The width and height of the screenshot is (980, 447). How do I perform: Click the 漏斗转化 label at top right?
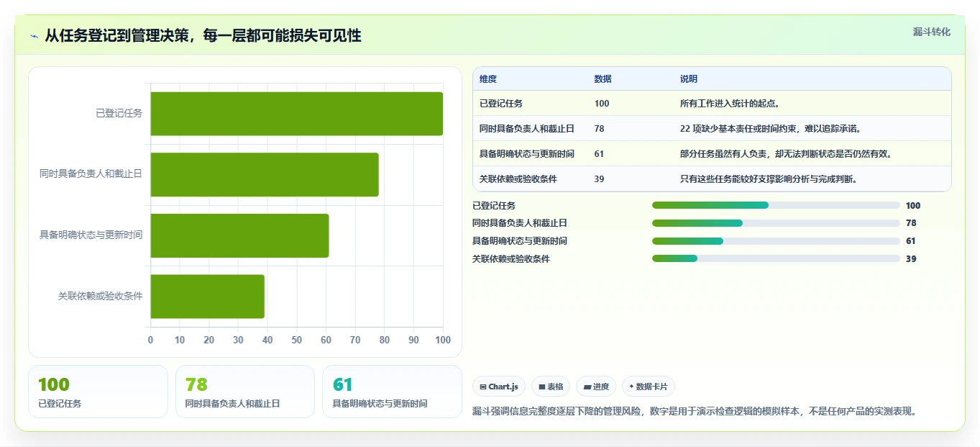tap(932, 32)
